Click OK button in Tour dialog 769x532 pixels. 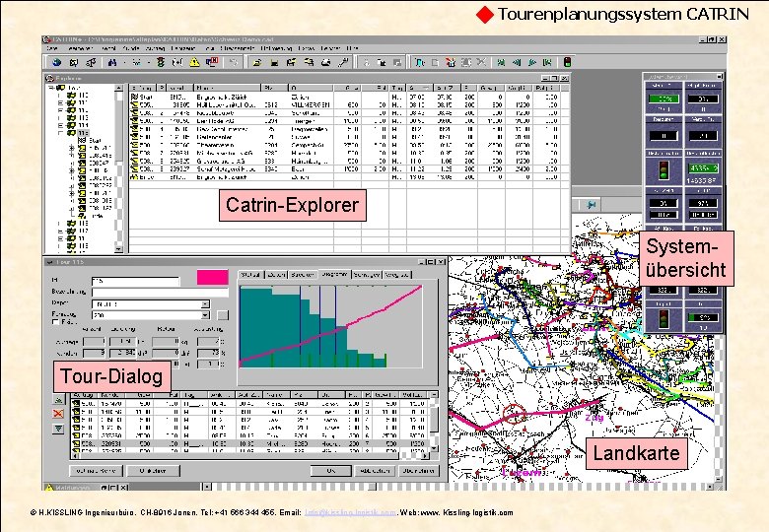(331, 471)
